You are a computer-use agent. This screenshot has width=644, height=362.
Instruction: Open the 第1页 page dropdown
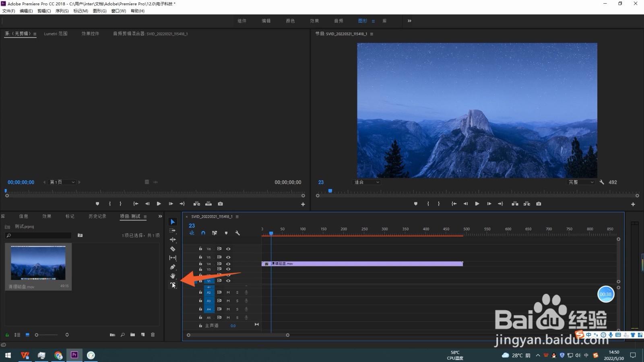[x=62, y=182]
